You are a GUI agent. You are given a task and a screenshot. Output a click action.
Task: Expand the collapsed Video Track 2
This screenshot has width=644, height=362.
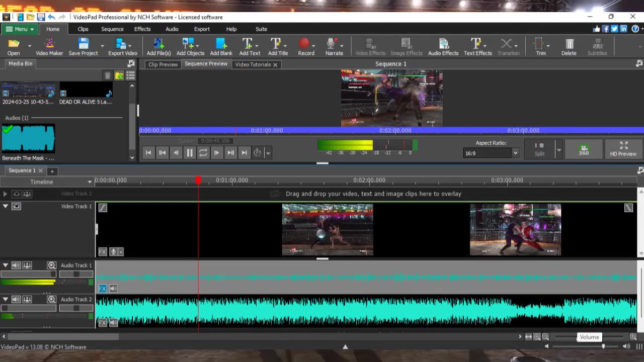tap(5, 194)
